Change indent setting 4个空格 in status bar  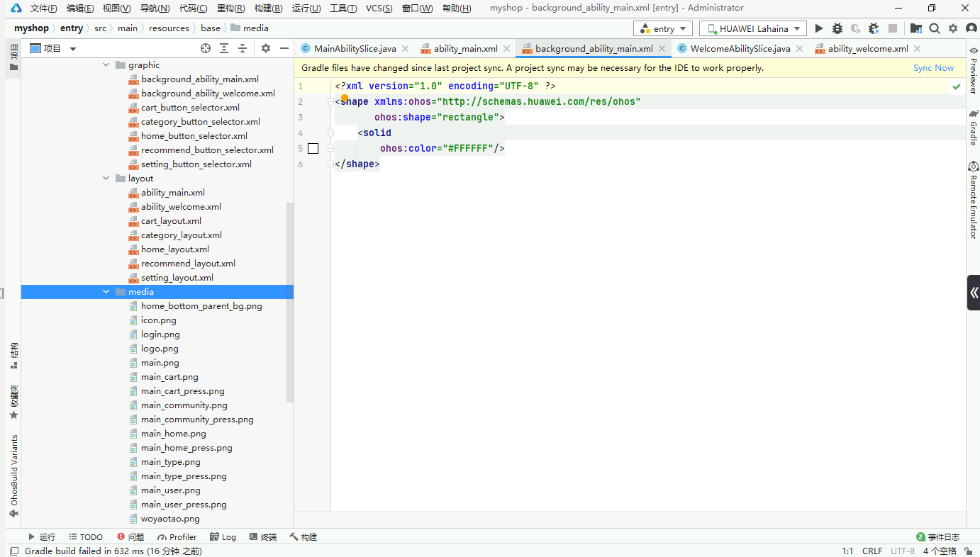click(940, 551)
